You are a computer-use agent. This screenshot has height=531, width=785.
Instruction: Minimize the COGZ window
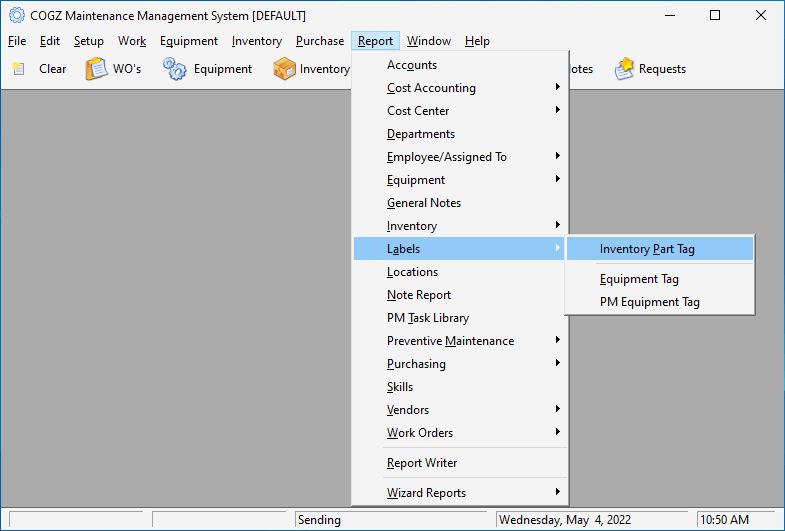pyautogui.click(x=670, y=16)
